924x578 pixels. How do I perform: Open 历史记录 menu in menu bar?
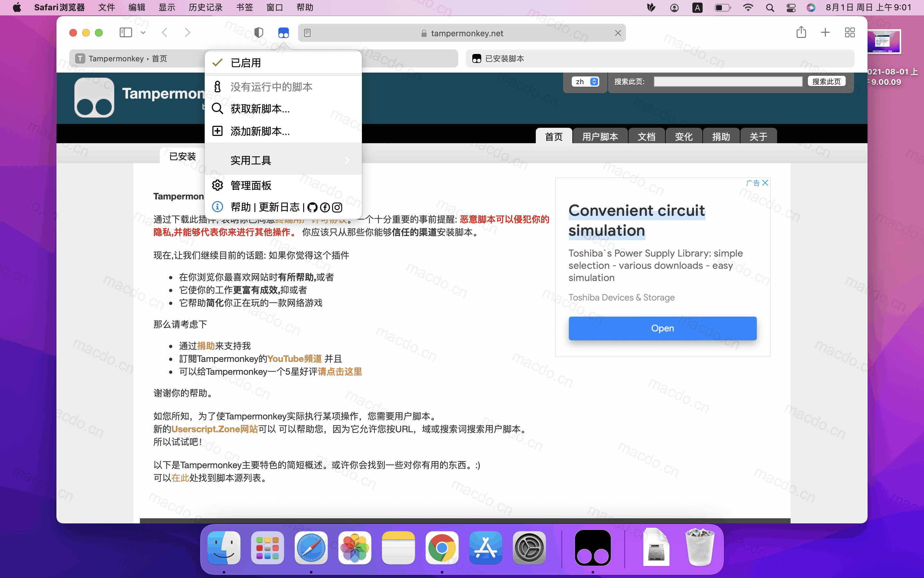click(x=205, y=8)
